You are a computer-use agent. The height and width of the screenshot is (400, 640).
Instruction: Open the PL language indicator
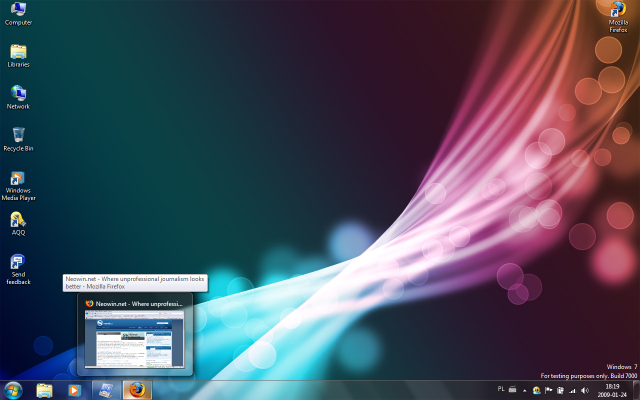[x=501, y=389]
